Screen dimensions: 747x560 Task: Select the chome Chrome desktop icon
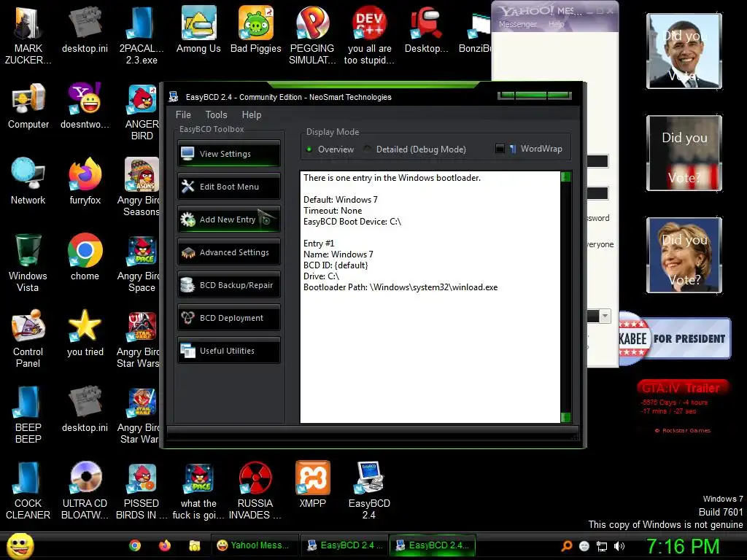pyautogui.click(x=85, y=257)
